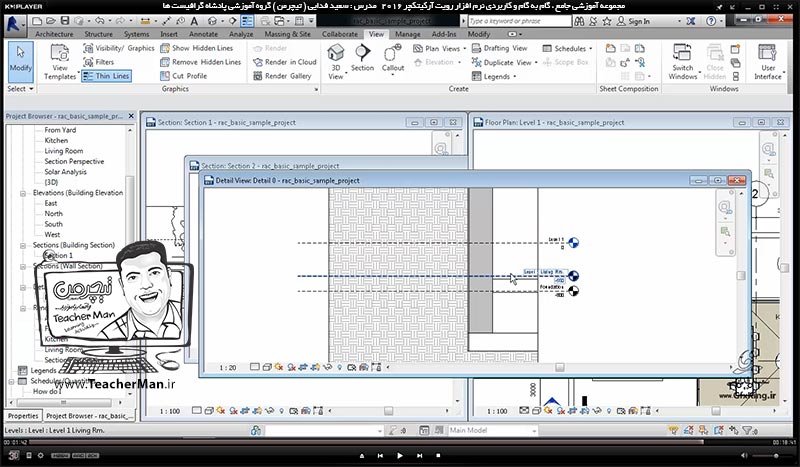Select the {3D} view in browser
The image size is (800, 467).
(x=51, y=182)
